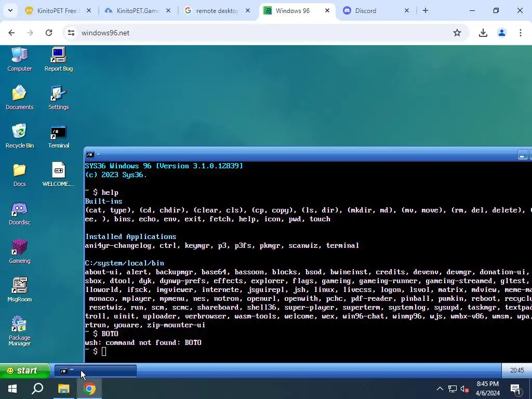The height and width of the screenshot is (399, 532).
Task: Open the Report Bug desktop shortcut
Action: (58, 58)
